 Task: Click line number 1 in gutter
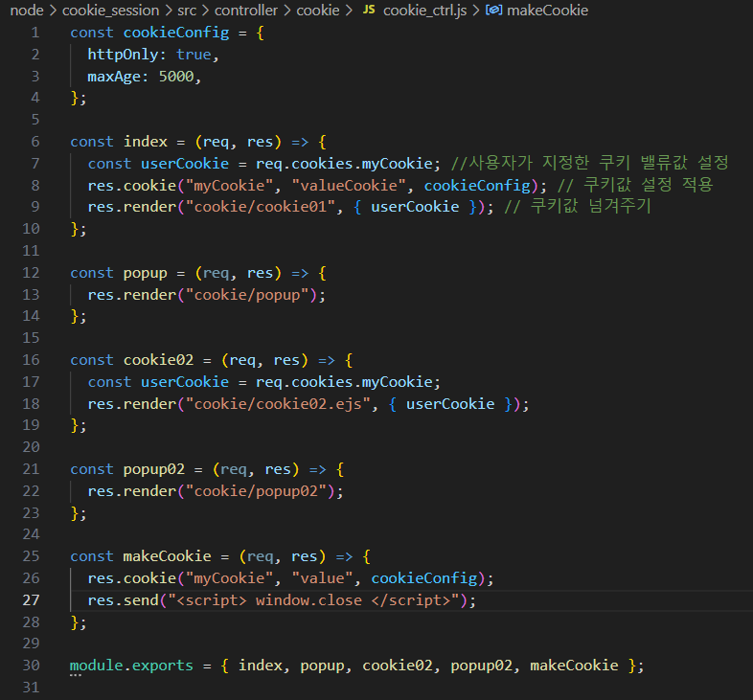click(35, 33)
